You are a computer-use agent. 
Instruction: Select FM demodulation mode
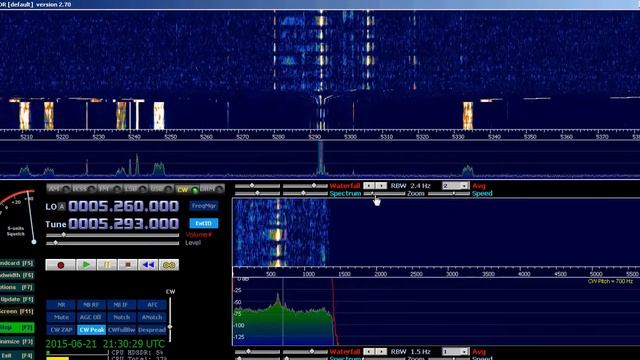coord(109,189)
